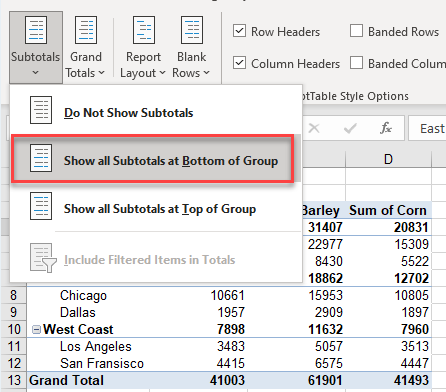Click cell value 4415

(231, 363)
